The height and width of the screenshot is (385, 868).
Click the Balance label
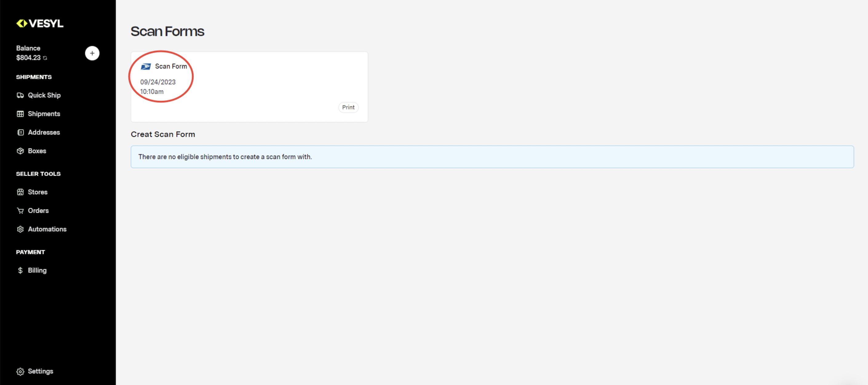[x=28, y=48]
